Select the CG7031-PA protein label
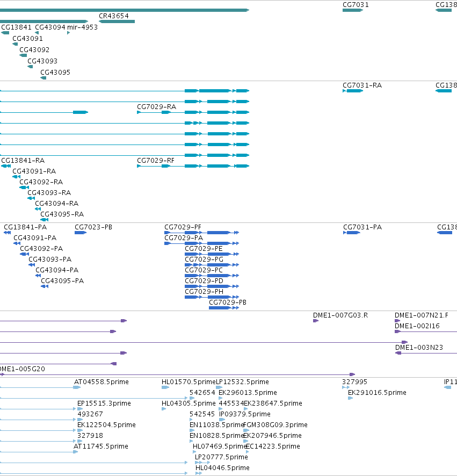 click(x=362, y=227)
